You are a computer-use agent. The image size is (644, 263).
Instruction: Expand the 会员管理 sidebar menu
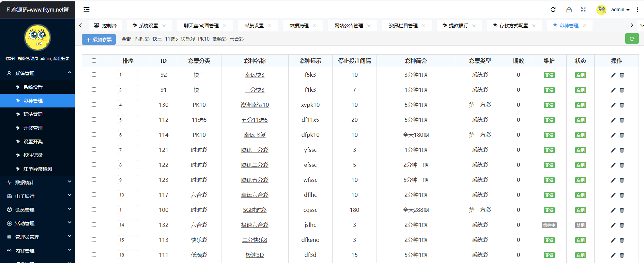click(37, 210)
